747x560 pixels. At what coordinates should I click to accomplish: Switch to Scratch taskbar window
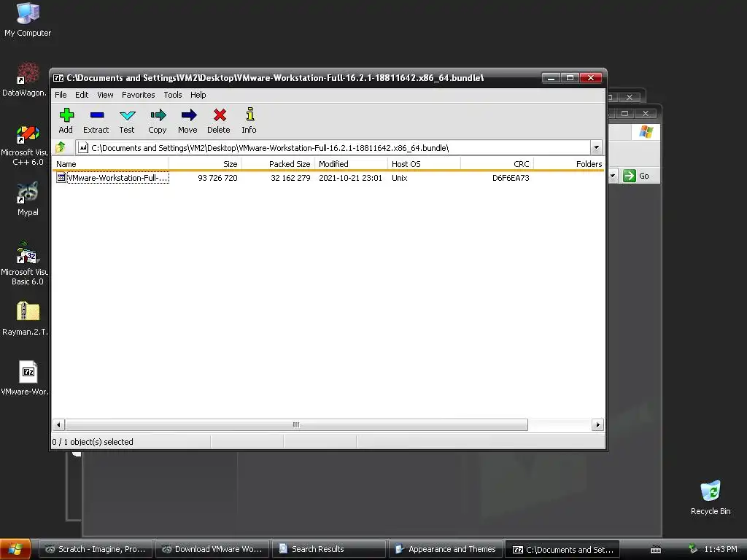tap(96, 549)
